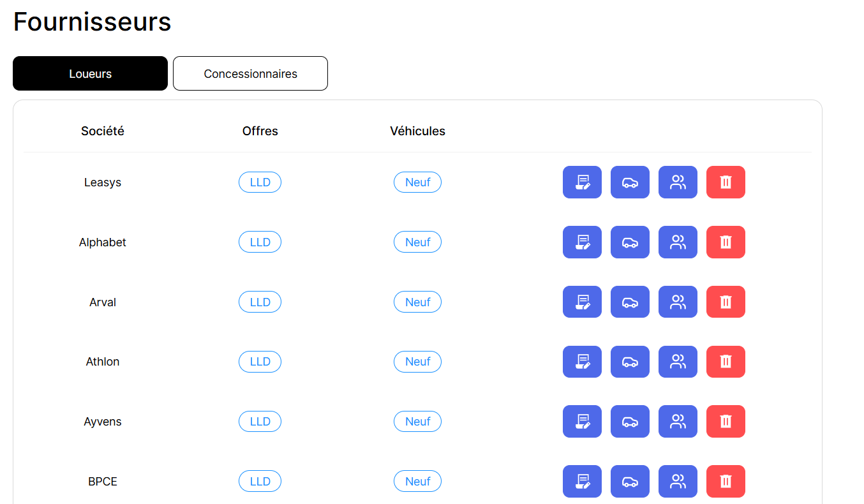Open the users icon for Ayvens
The width and height of the screenshot is (864, 504).
coord(678,422)
